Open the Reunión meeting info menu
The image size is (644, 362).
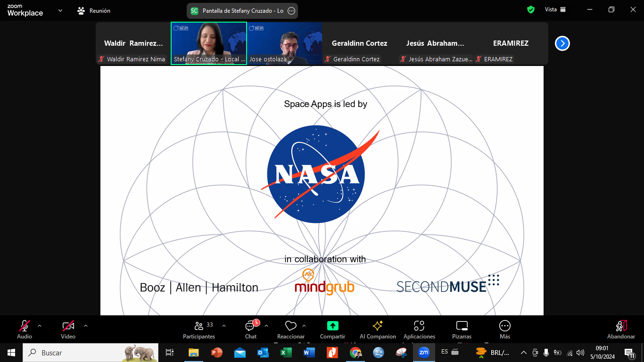click(94, 10)
